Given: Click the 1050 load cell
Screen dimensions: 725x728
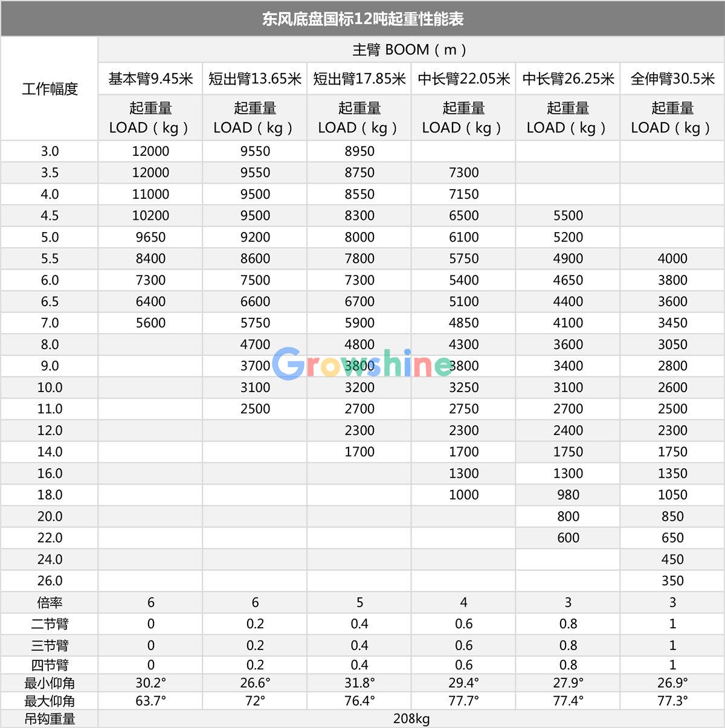Looking at the screenshot, I should click(x=672, y=495).
